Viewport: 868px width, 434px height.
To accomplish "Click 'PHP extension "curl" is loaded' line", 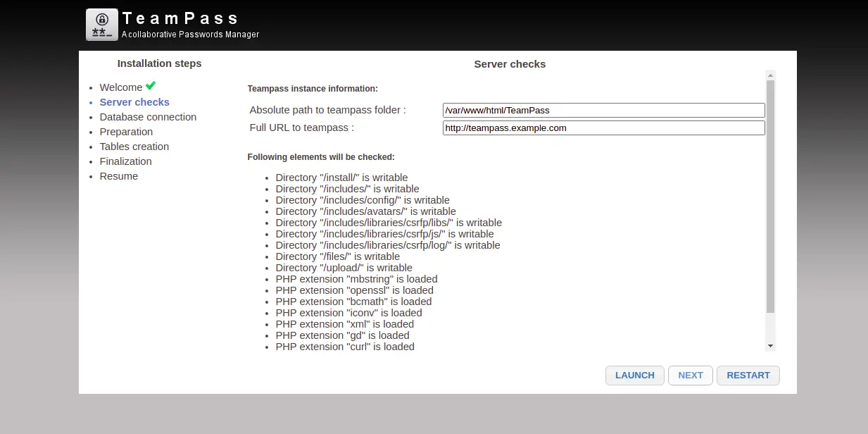I will click(x=345, y=347).
